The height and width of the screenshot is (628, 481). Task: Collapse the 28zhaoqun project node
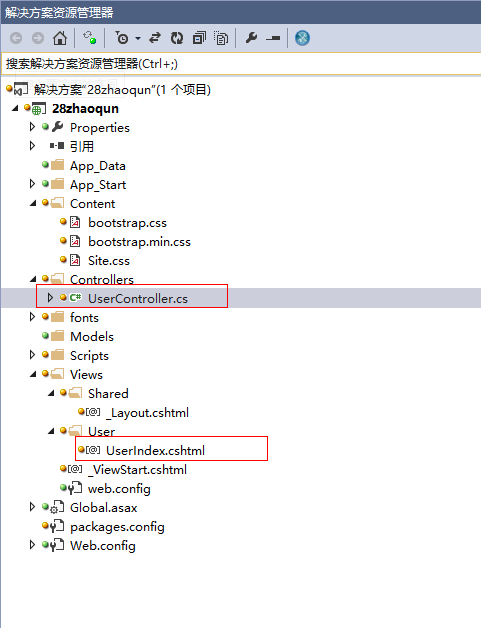pos(15,108)
